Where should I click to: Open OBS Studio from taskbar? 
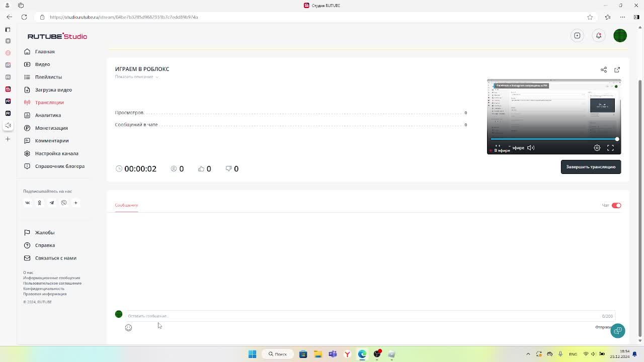click(377, 354)
